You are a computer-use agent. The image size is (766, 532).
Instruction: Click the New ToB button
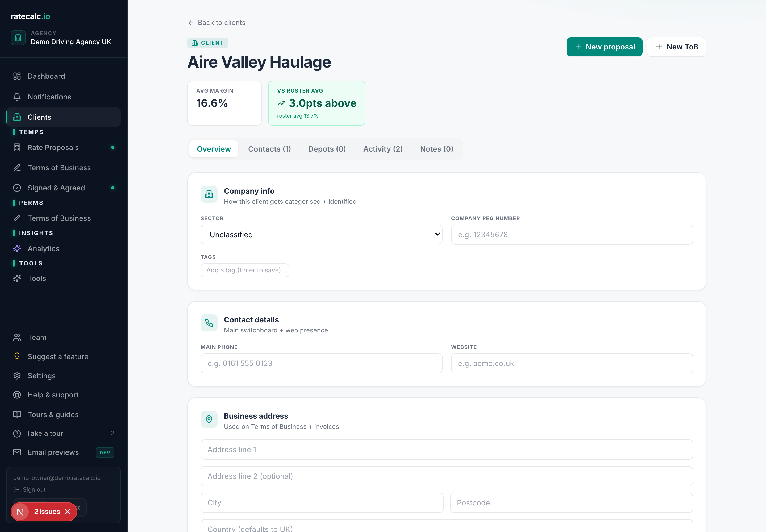coord(676,47)
